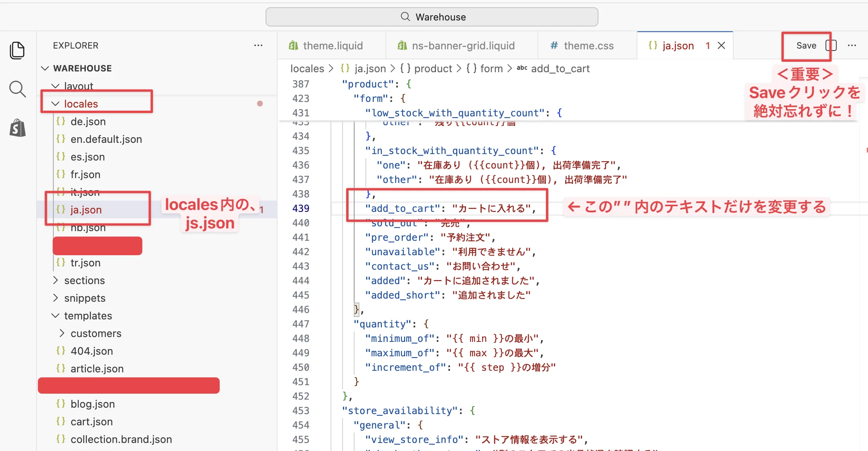Click the EXPLORER panel title
This screenshot has height=451, width=868.
tap(76, 45)
